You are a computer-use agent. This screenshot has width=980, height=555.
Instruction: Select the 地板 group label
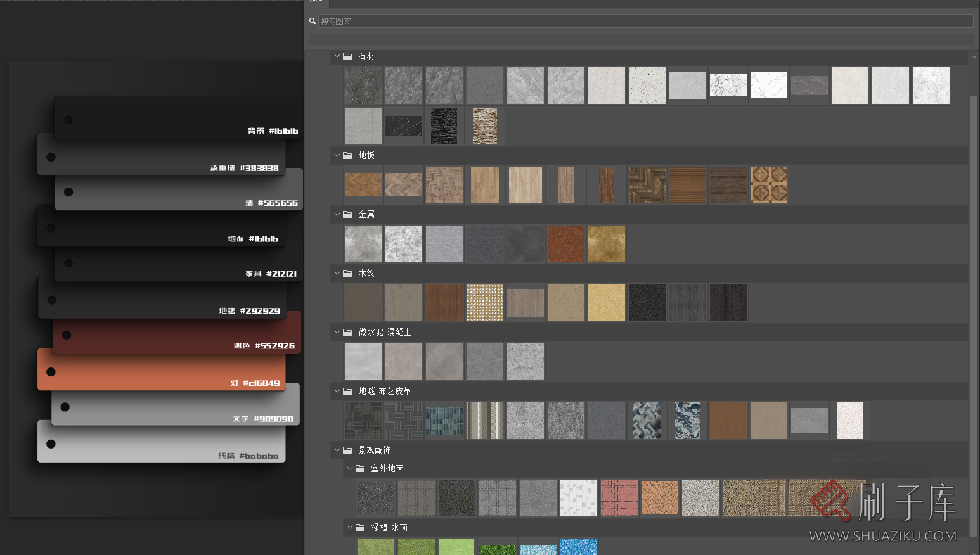pyautogui.click(x=366, y=155)
